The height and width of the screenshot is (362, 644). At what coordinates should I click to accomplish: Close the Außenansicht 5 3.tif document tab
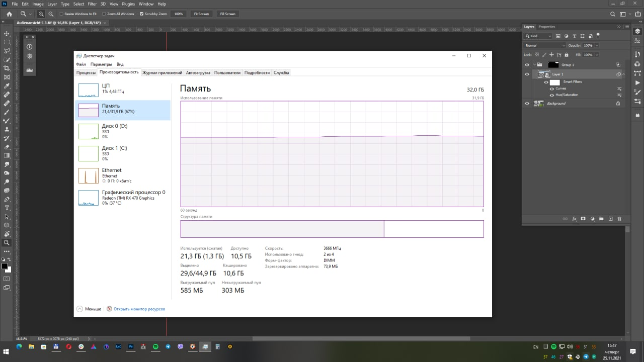104,23
